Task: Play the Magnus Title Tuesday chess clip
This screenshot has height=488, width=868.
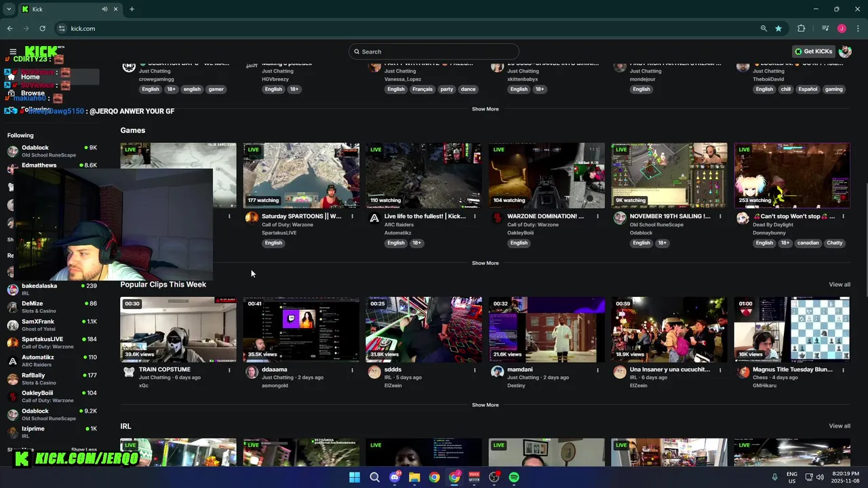Action: (x=791, y=329)
